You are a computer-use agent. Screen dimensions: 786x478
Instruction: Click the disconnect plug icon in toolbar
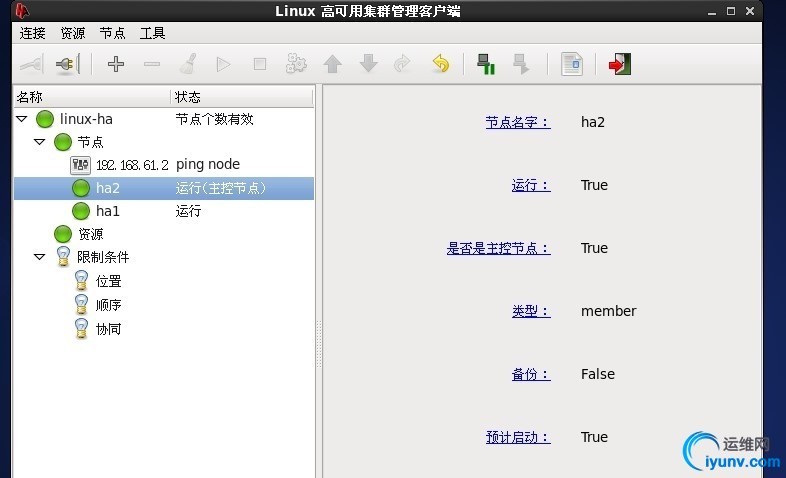pos(68,64)
